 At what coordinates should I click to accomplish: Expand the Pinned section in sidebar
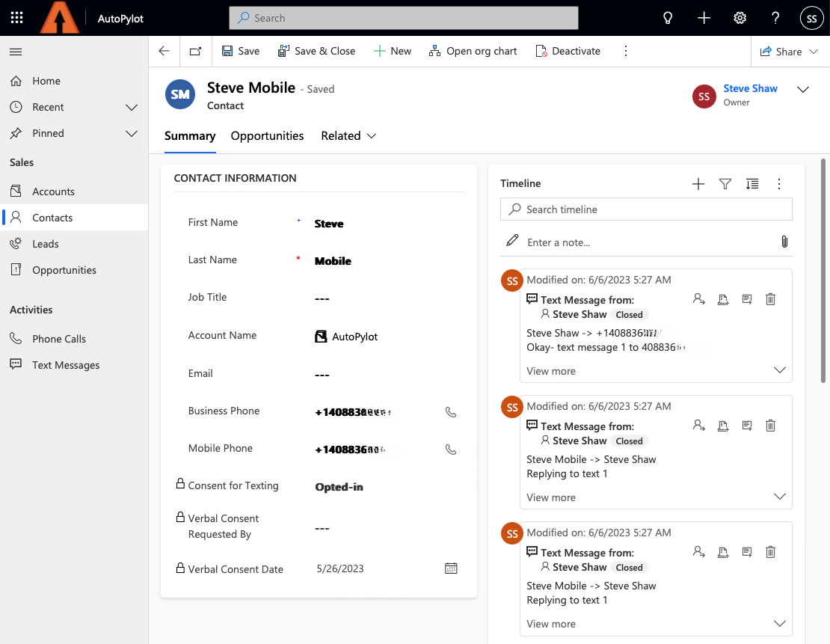point(132,133)
